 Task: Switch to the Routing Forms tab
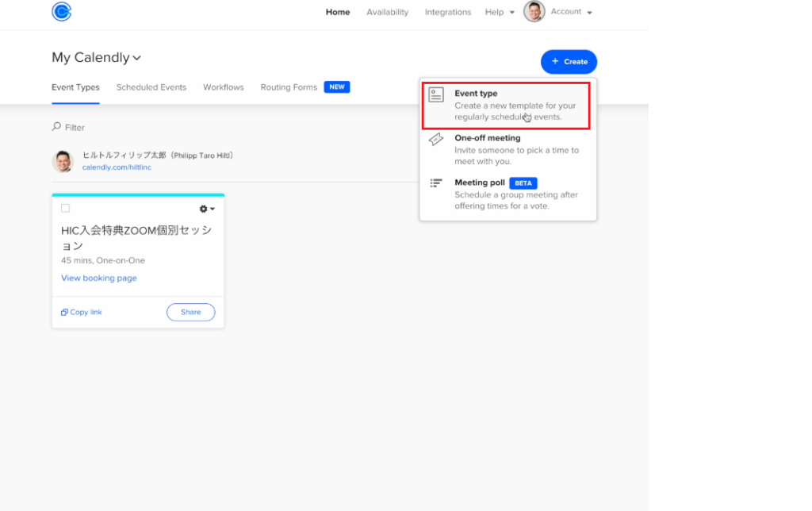click(x=289, y=87)
